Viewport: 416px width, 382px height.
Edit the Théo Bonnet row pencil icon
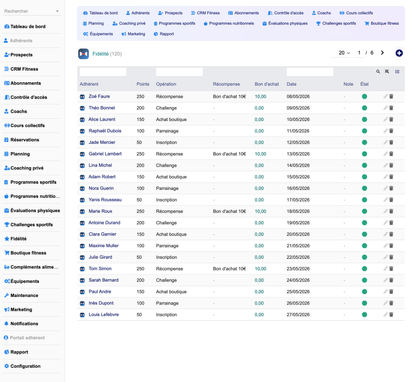point(385,108)
